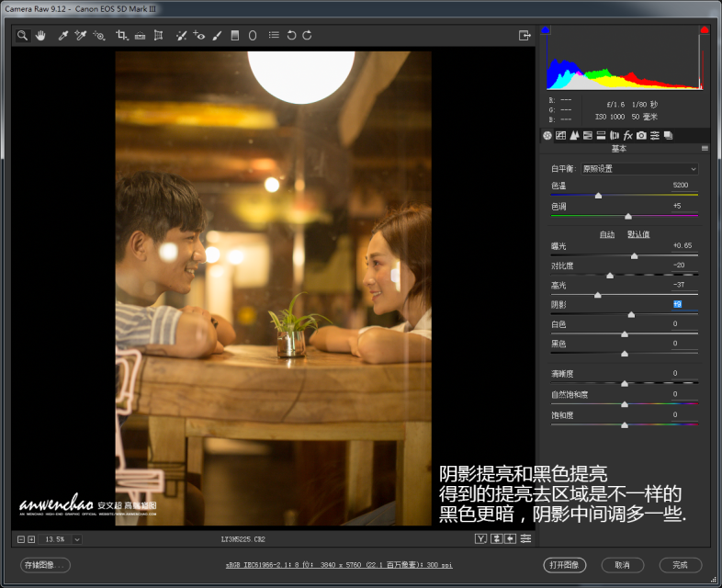Screen dimensions: 722x588
Task: Open the Basic panel flyout menu
Action: (705, 148)
